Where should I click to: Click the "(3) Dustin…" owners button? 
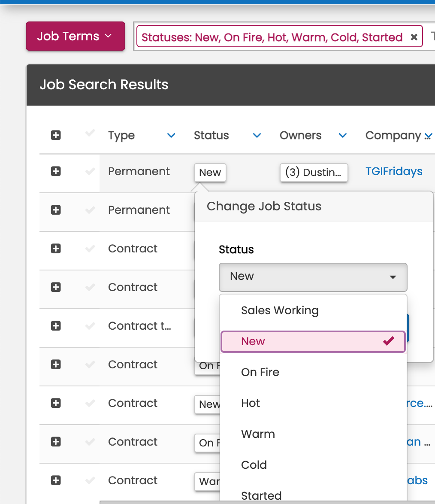[314, 173]
